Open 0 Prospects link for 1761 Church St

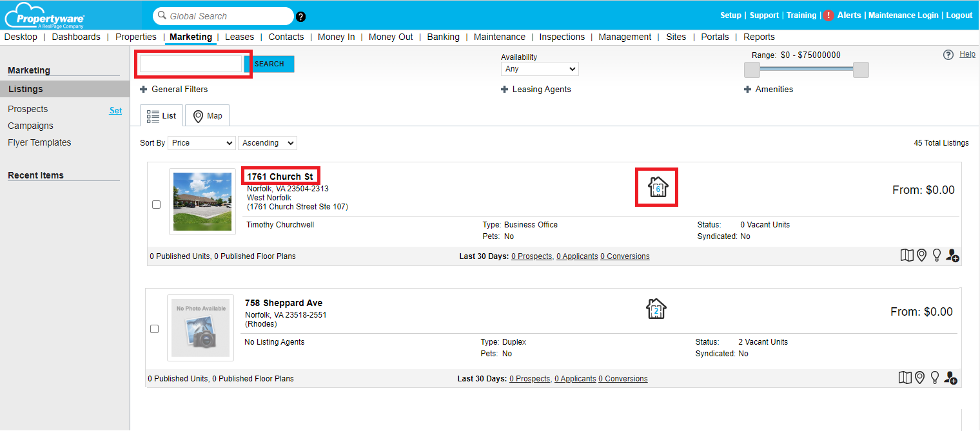[531, 256]
